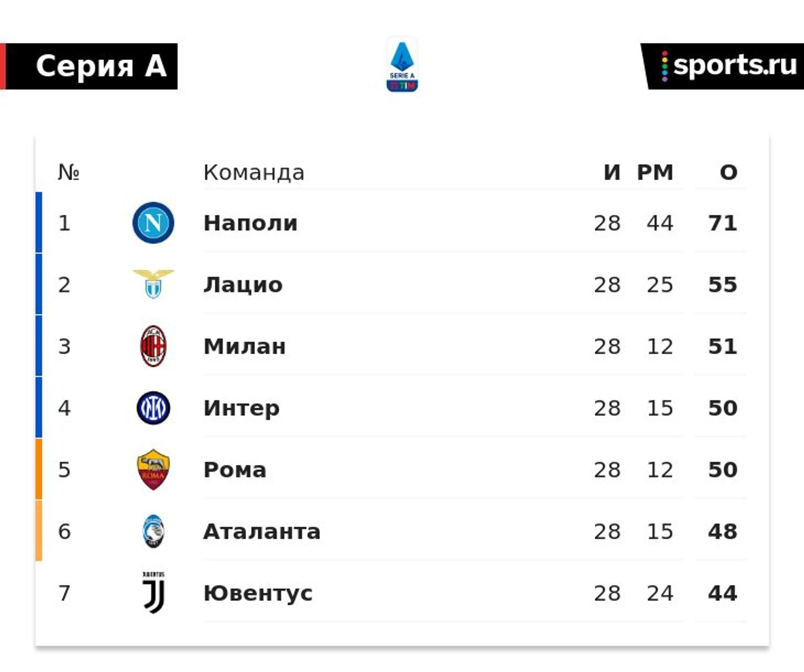The image size is (804, 672).
Task: Click the Inter club logo
Action: 153,408
